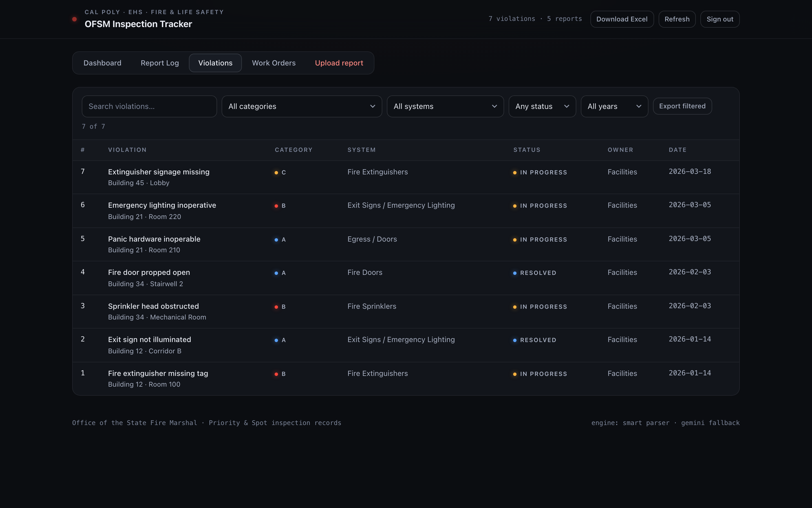Screen dimensions: 812x508
Task: Click IN PROGRESS status on Panic hardware row
Action: coord(540,240)
